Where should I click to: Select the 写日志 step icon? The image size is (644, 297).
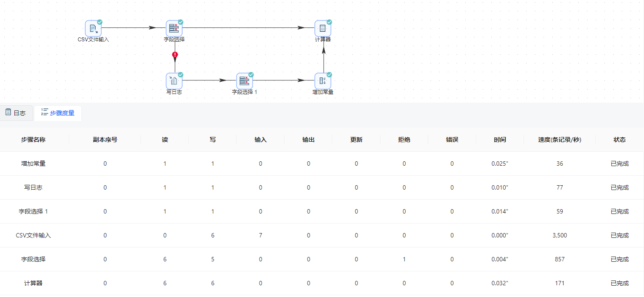[x=174, y=81]
